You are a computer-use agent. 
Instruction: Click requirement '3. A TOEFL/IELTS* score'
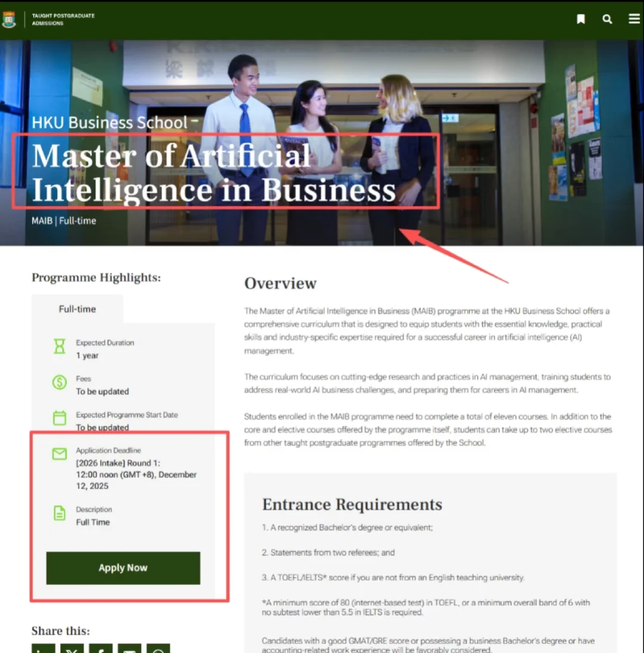pos(394,578)
